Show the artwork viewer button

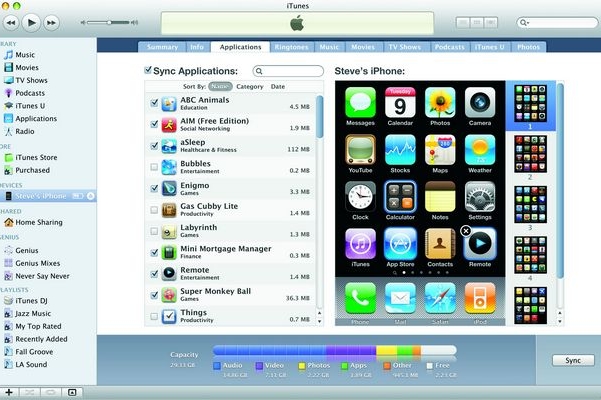pyautogui.click(x=72, y=392)
